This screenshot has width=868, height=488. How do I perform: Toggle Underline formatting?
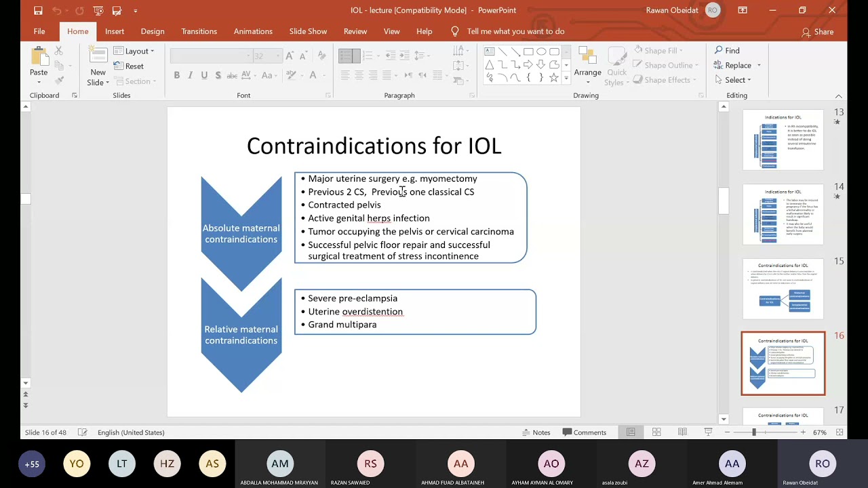click(204, 75)
